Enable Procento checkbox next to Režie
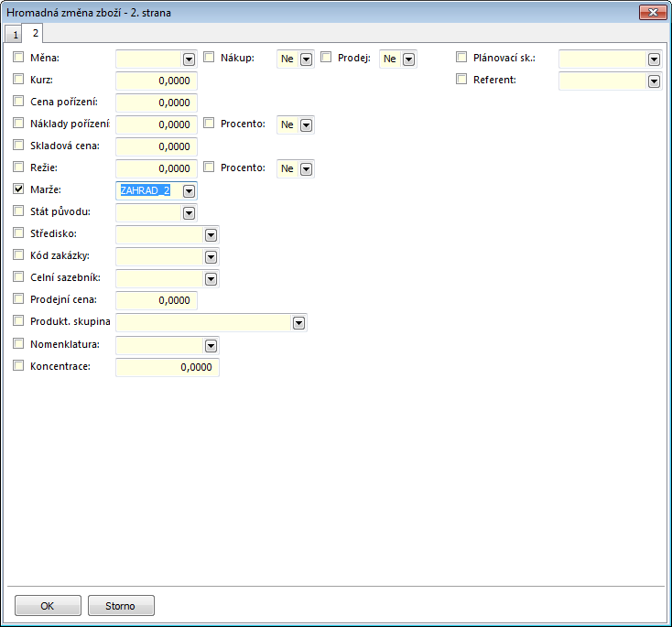The image size is (672, 627). pyautogui.click(x=209, y=167)
